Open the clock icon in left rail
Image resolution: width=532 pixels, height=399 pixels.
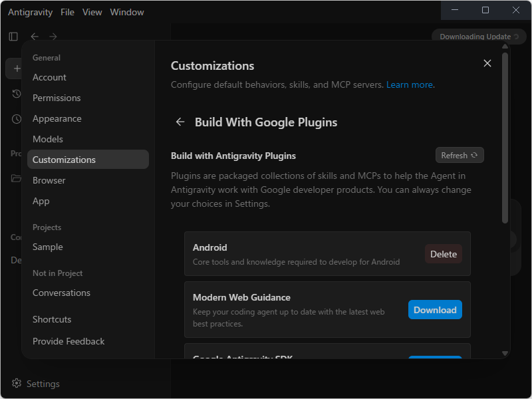coord(16,119)
